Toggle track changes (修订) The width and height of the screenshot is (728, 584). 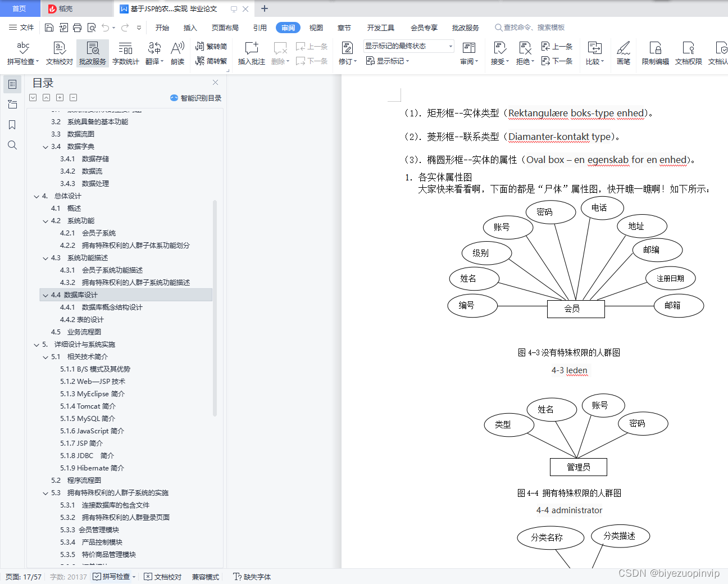(347, 53)
